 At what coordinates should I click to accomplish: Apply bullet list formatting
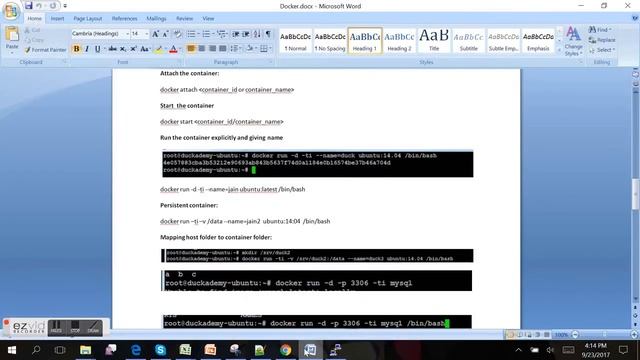tap(191, 34)
